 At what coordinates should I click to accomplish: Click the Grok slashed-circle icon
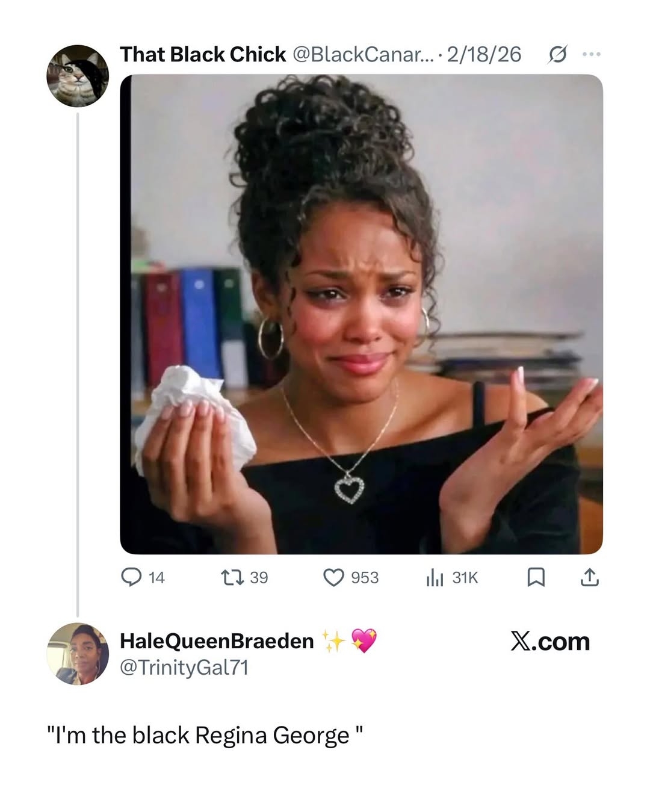point(557,55)
